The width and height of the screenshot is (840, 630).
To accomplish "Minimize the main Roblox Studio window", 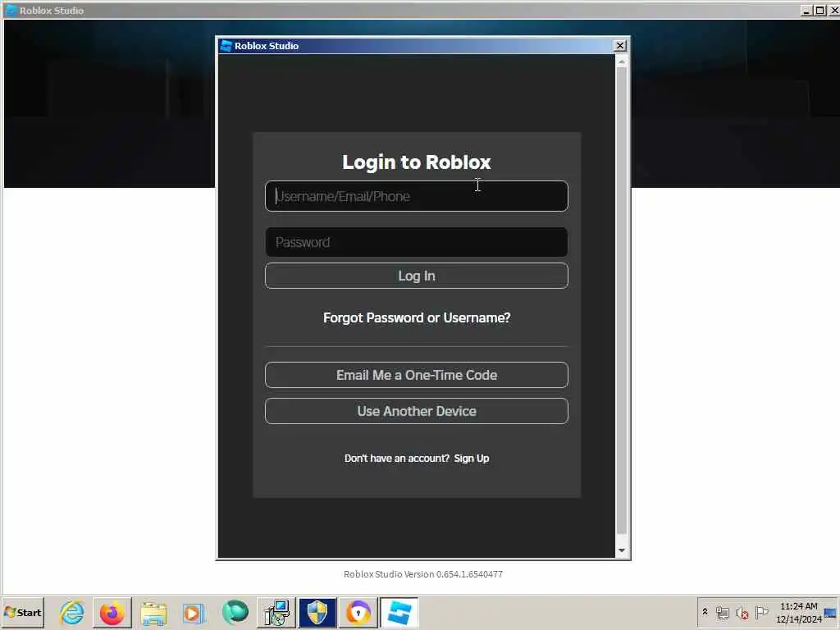I will click(807, 10).
